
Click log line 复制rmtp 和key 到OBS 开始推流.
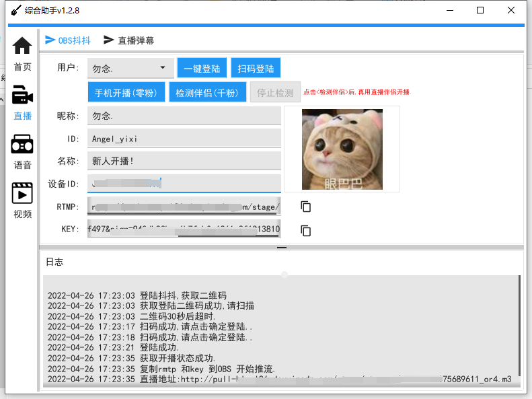tap(161, 369)
